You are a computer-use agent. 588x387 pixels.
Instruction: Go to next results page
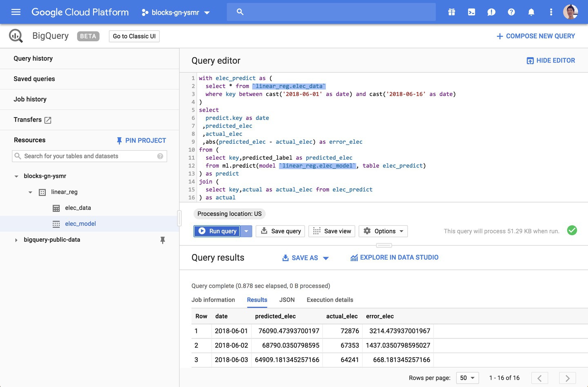pyautogui.click(x=568, y=378)
